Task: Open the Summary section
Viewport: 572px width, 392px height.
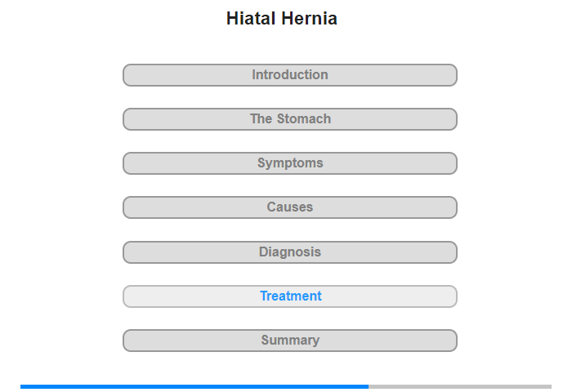Action: click(x=290, y=341)
